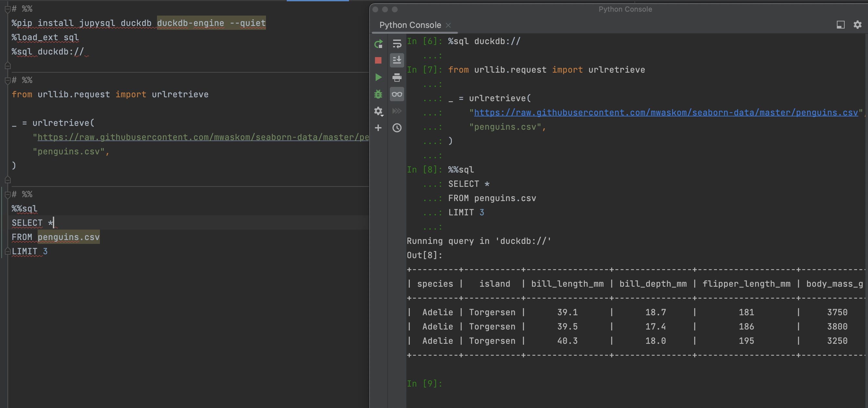Open console settings via top-right gear icon
Viewport: 868px width, 408px height.
[x=857, y=25]
